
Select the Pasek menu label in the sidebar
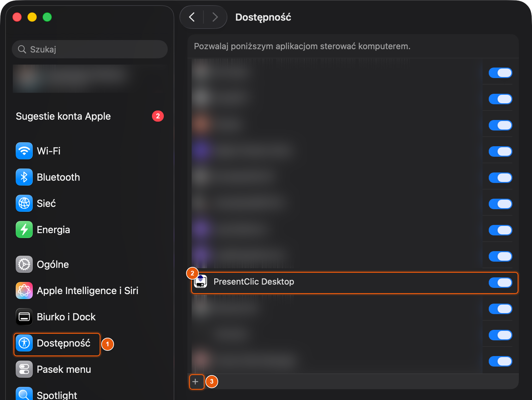tap(64, 370)
